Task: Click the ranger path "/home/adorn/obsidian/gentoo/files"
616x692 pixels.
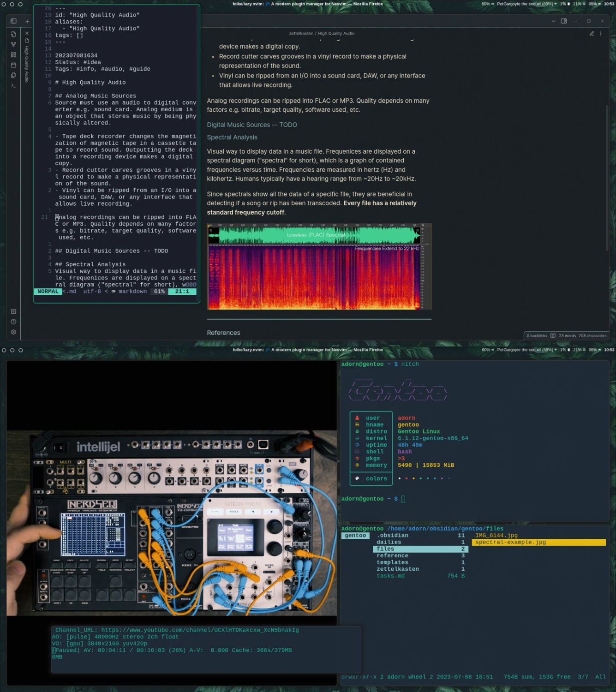Action: point(445,529)
